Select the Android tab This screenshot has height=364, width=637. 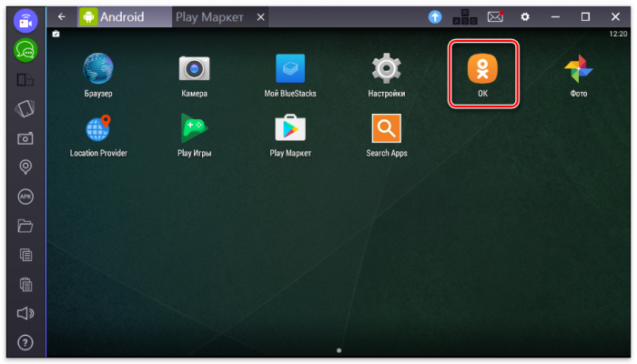118,16
